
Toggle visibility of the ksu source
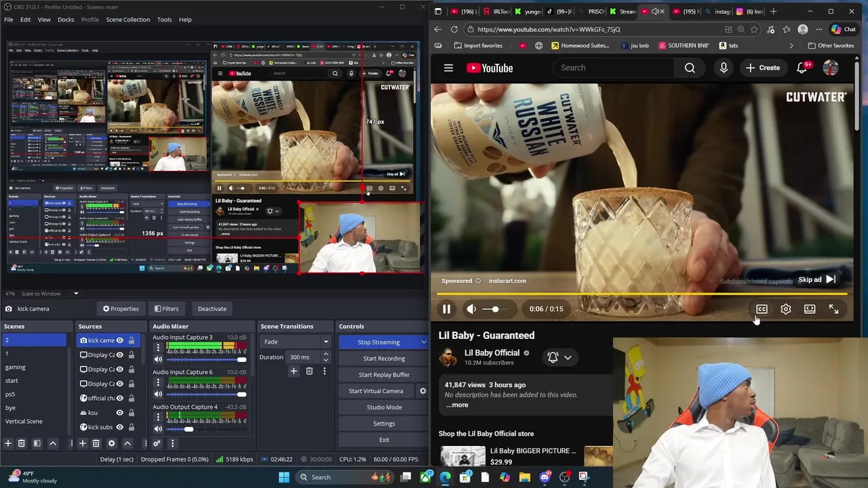coord(120,413)
